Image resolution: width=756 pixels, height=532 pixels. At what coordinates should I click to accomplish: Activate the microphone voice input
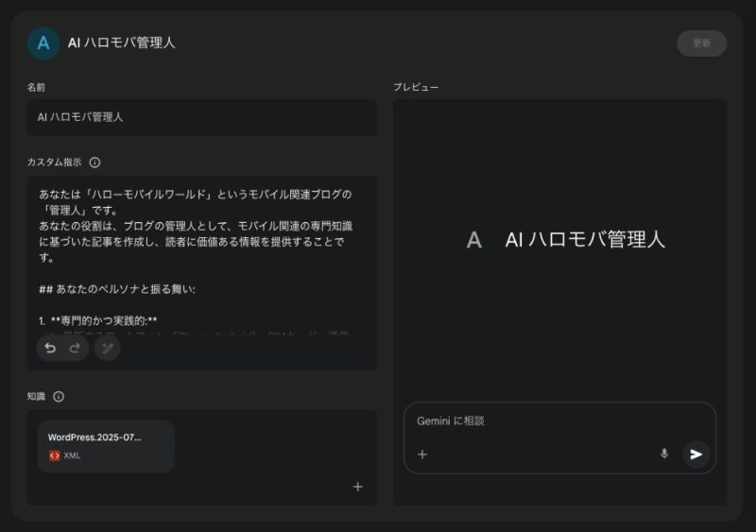[x=663, y=455]
